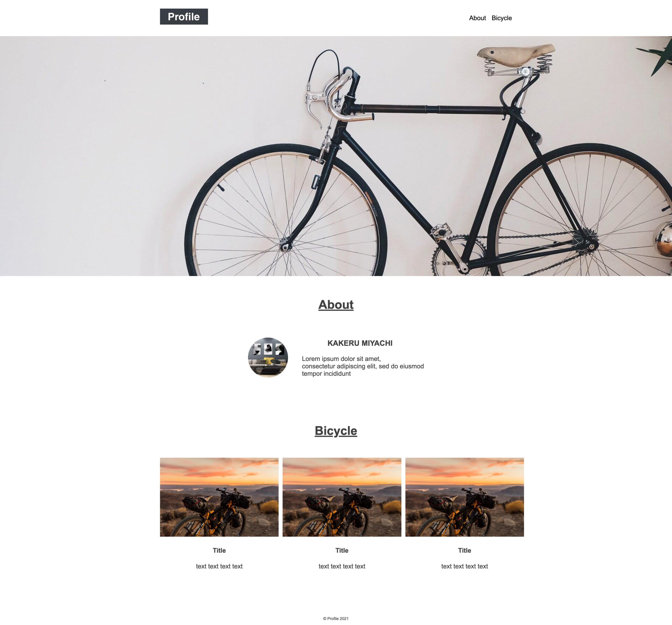672x625 pixels.
Task: Open the About navigation link
Action: [477, 18]
